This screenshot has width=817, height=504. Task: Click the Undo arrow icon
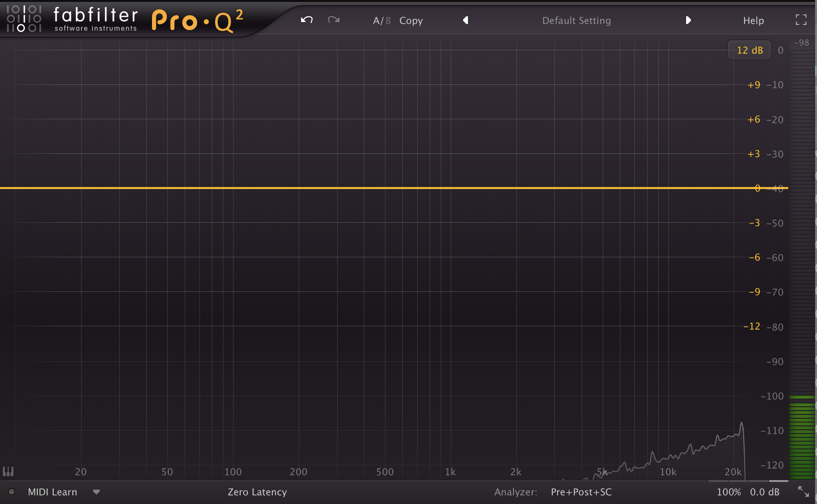pos(307,20)
